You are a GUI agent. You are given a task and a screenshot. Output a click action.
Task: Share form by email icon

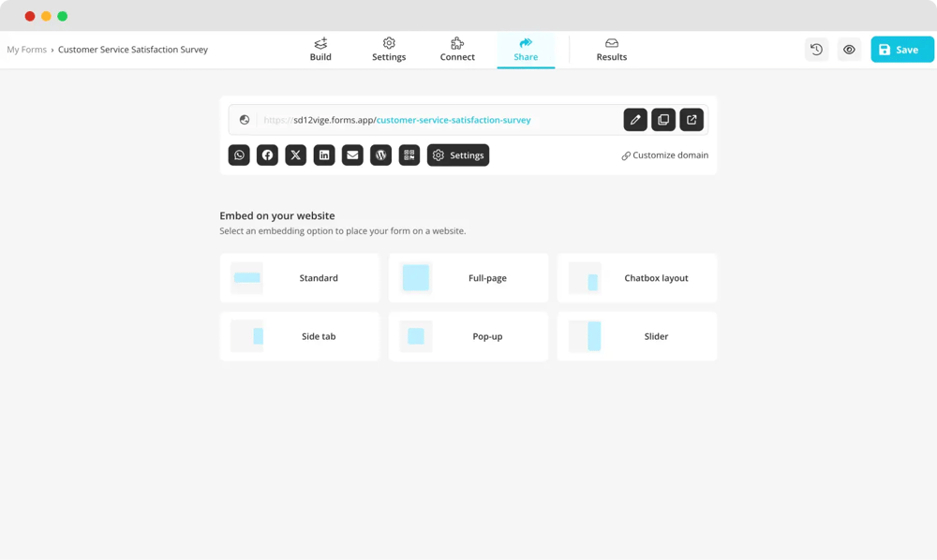[x=352, y=155]
